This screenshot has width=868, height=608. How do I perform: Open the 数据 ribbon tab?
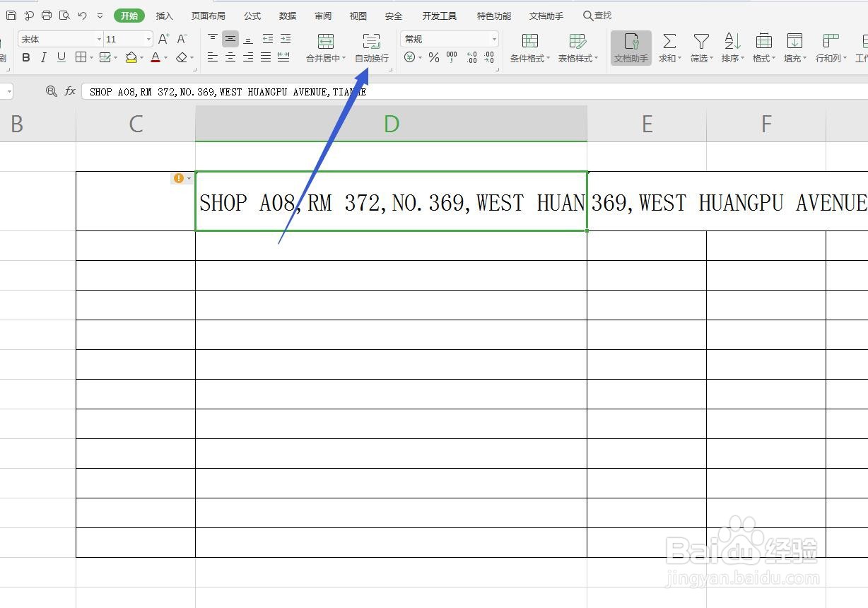click(x=287, y=15)
